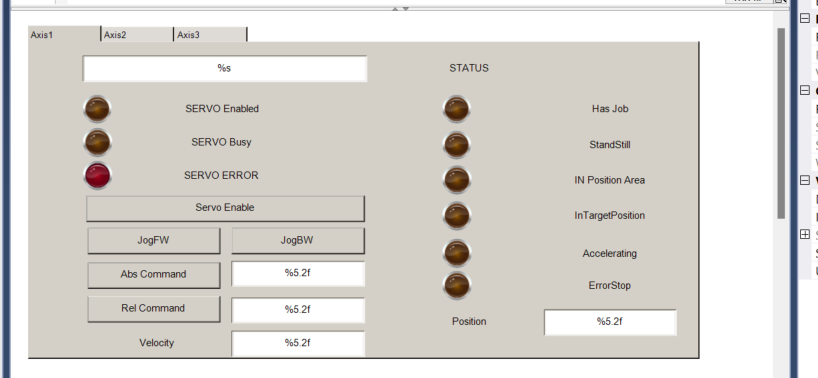818x378 pixels.
Task: Click the SERVO Enabled label
Action: pyautogui.click(x=222, y=109)
